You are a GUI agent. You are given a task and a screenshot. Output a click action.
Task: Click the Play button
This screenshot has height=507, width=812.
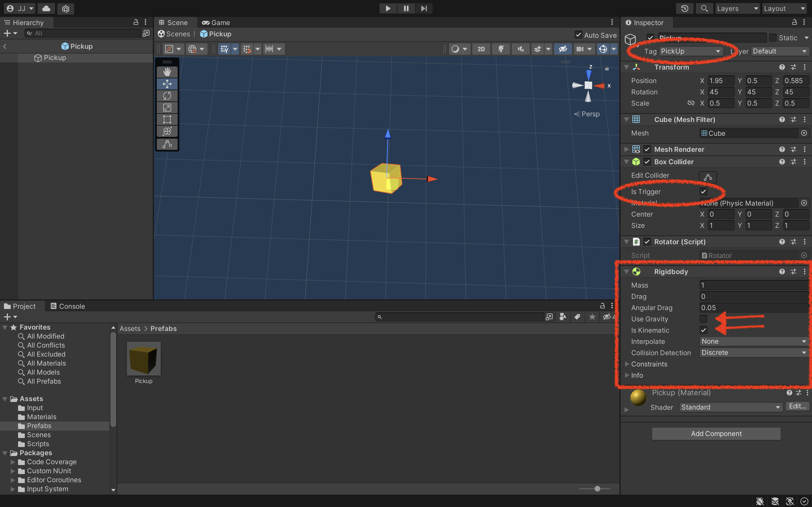tap(388, 8)
